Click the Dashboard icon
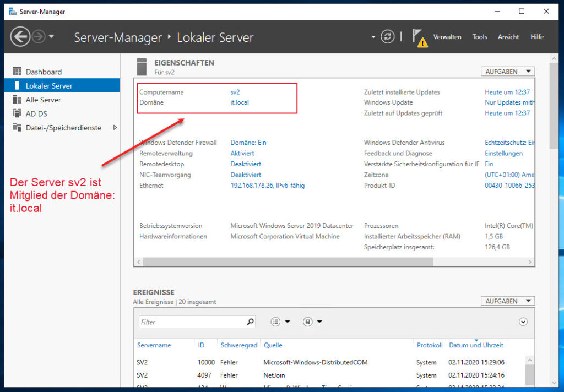The height and width of the screenshot is (392, 564). [17, 71]
